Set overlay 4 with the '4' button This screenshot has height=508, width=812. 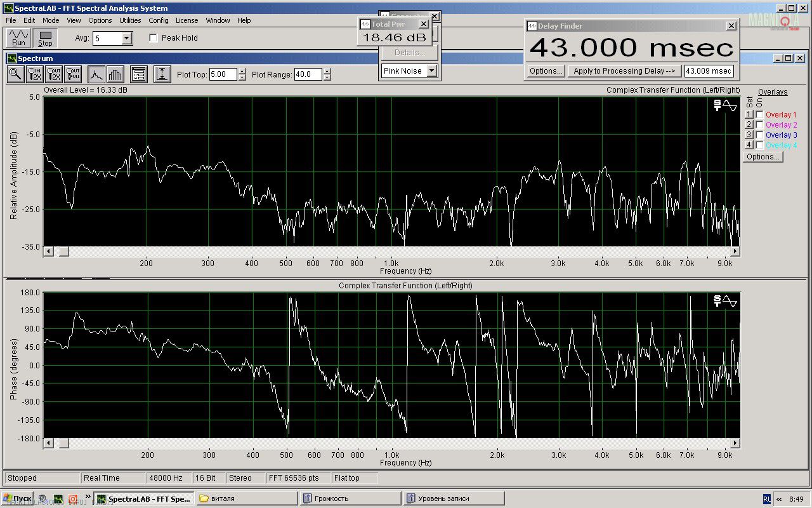click(749, 145)
